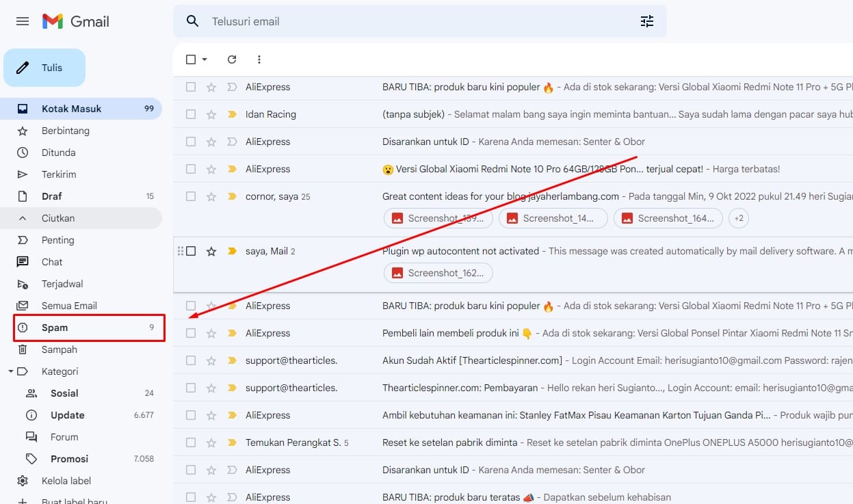Viewport: 853px width, 504px height.
Task: Select checkbox for Idan Racing email
Action: pos(191,114)
